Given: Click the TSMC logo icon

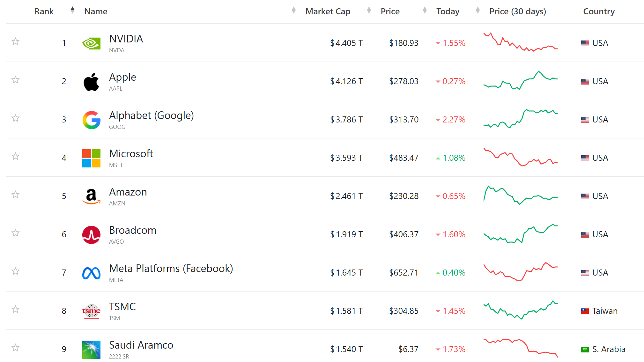Looking at the screenshot, I should [91, 311].
